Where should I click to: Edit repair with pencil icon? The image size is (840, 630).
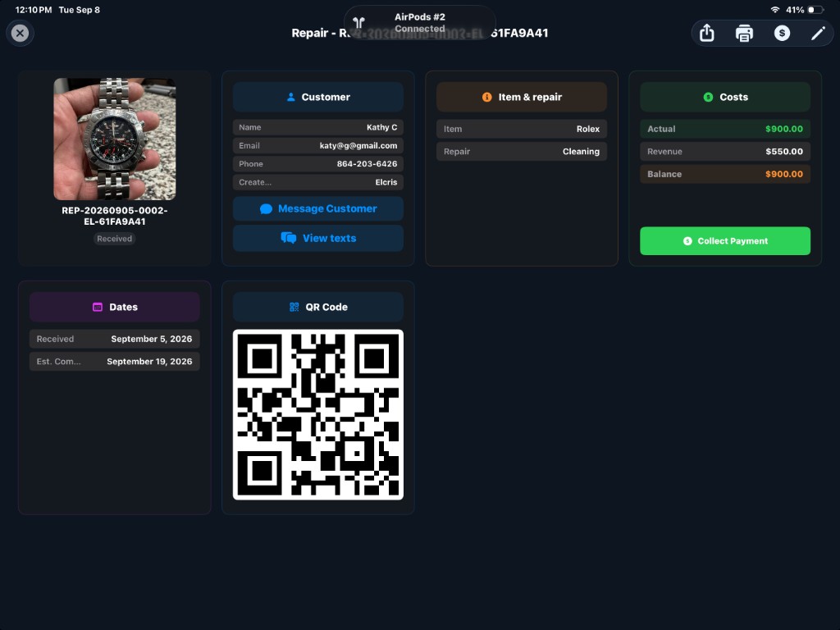click(x=818, y=33)
